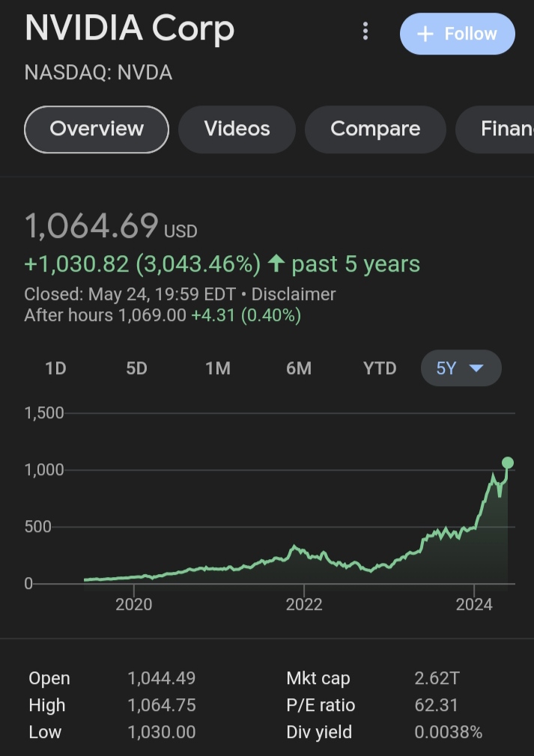Click the Mkt cap value 2.62T
Image resolution: width=534 pixels, height=756 pixels.
click(437, 679)
